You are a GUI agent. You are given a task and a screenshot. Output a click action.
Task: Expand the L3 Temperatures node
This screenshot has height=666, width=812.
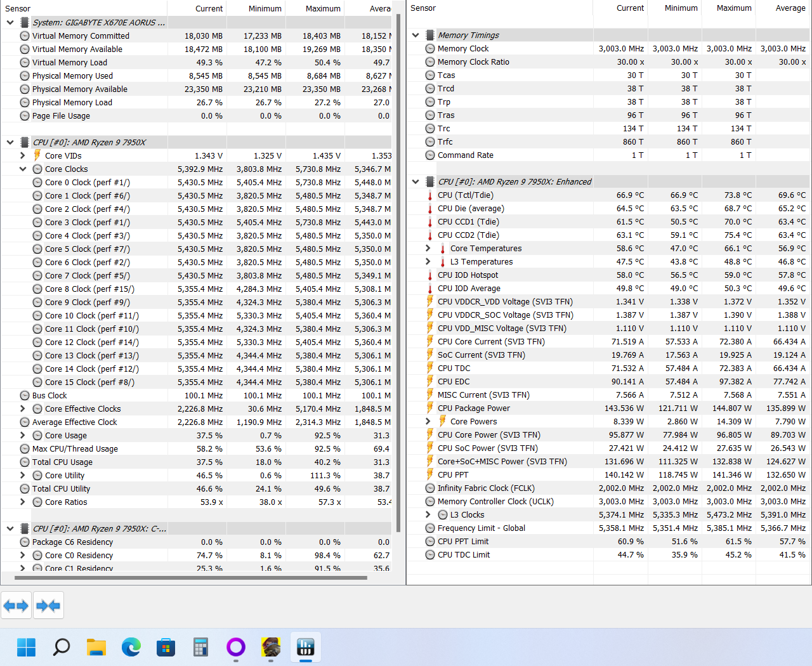[428, 262]
